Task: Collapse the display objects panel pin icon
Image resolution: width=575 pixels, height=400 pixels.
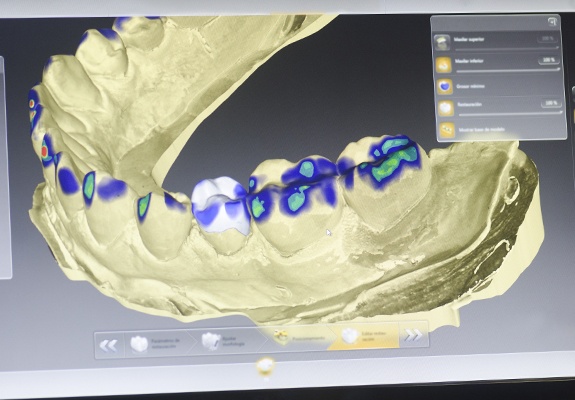Action: point(552,22)
